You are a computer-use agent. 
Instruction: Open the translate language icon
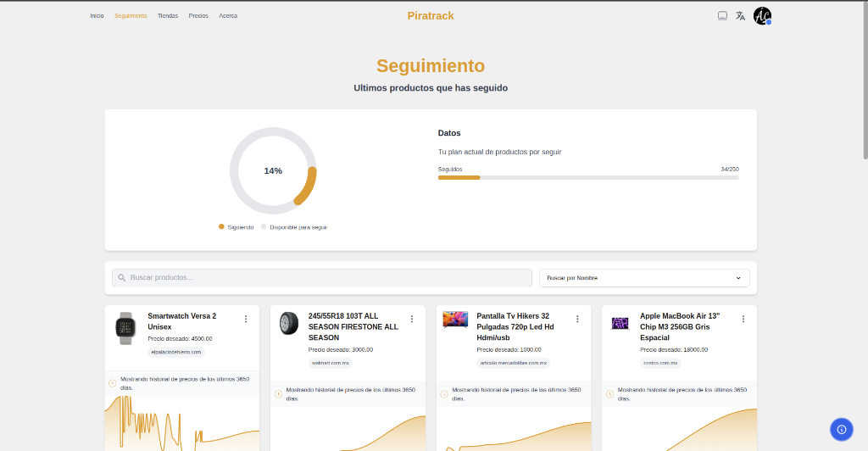point(740,15)
